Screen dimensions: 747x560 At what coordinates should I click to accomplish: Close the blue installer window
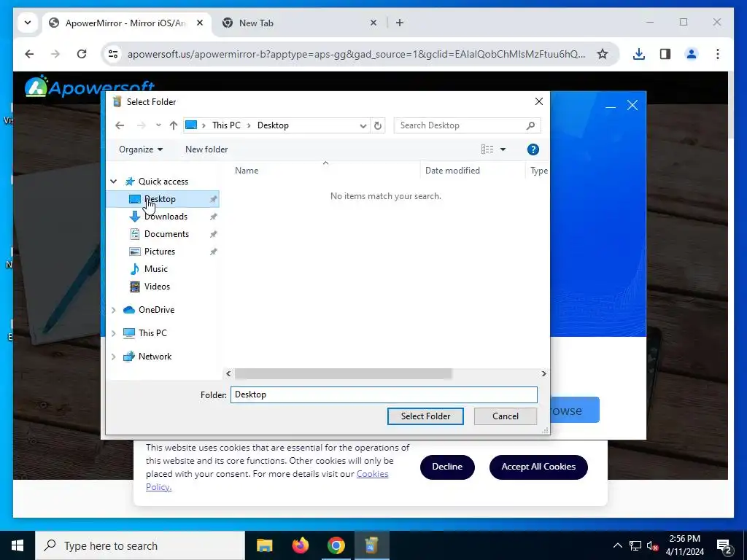(x=632, y=106)
